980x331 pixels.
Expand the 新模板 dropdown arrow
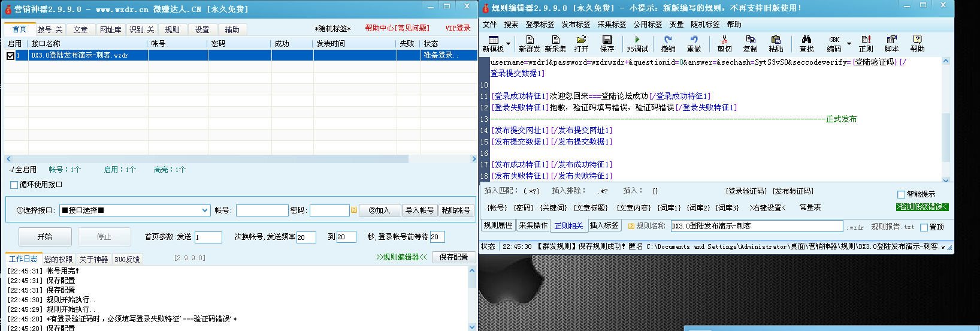click(x=509, y=44)
